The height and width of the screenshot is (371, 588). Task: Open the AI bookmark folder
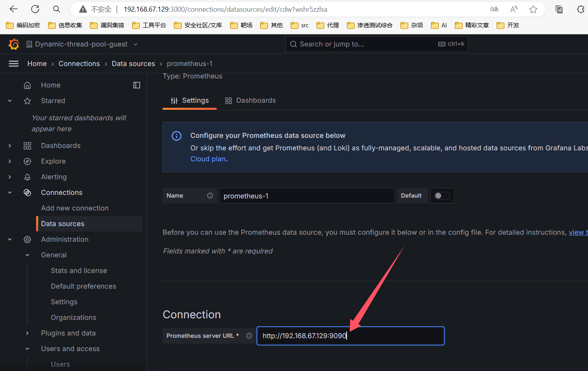click(x=439, y=25)
